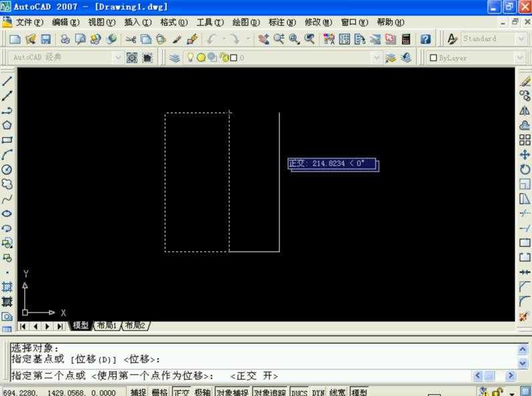Click the Erase tool in the modify toolbar
The height and width of the screenshot is (396, 532).
click(525, 81)
